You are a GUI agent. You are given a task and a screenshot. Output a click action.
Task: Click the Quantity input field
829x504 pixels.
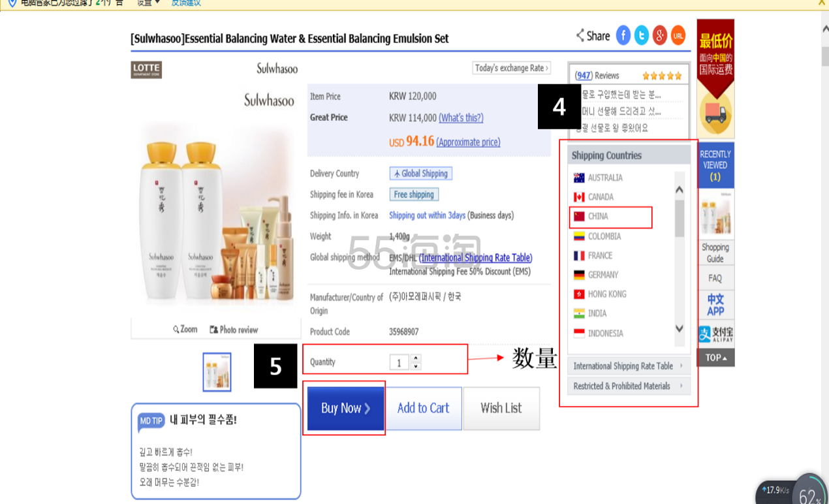(399, 362)
